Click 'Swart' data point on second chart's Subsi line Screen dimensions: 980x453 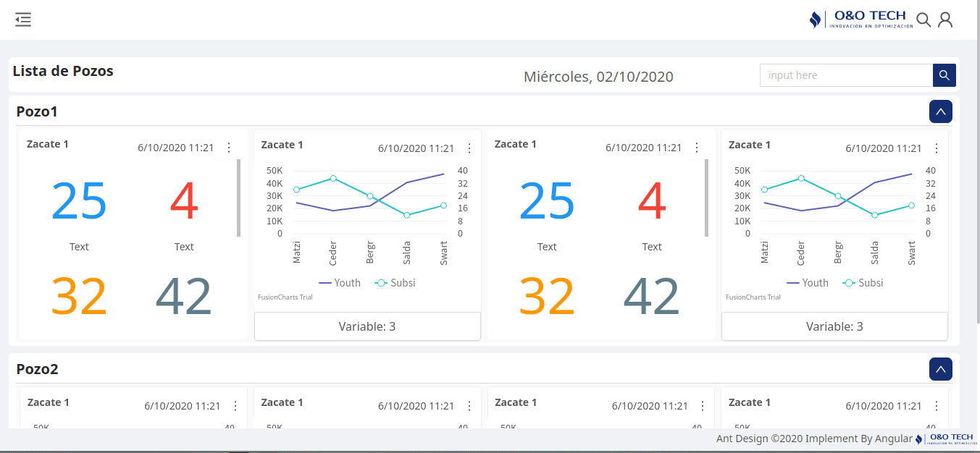[x=911, y=206]
